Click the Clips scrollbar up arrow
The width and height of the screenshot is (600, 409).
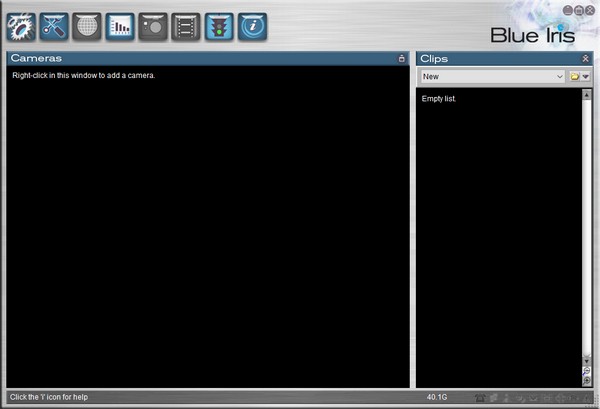[587, 95]
